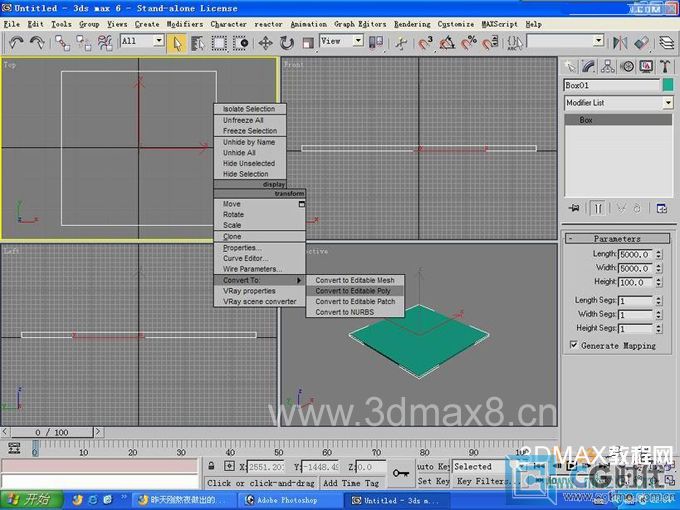
Task: Click Select and Manipulate icon
Action: click(401, 42)
